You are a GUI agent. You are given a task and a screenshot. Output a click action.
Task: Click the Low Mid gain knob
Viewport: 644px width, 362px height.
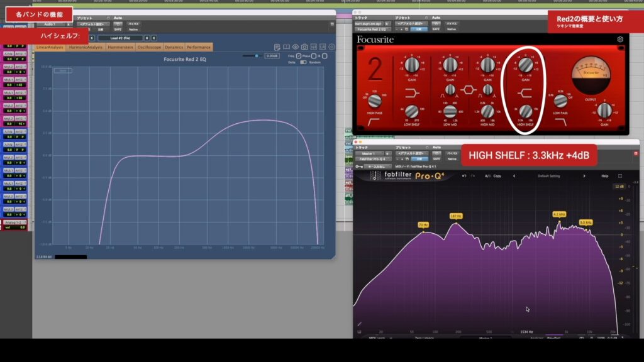pos(450,65)
